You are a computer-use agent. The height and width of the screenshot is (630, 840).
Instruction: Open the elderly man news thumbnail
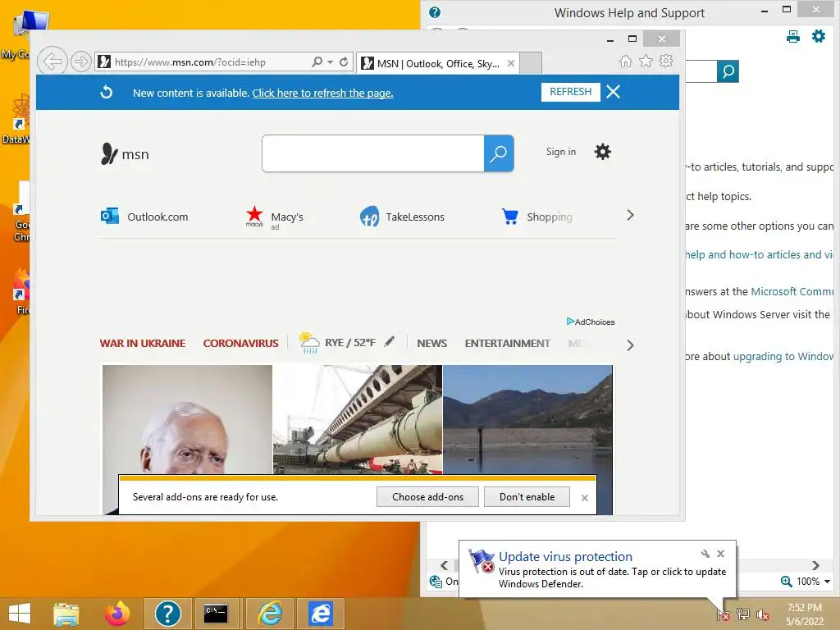187,419
